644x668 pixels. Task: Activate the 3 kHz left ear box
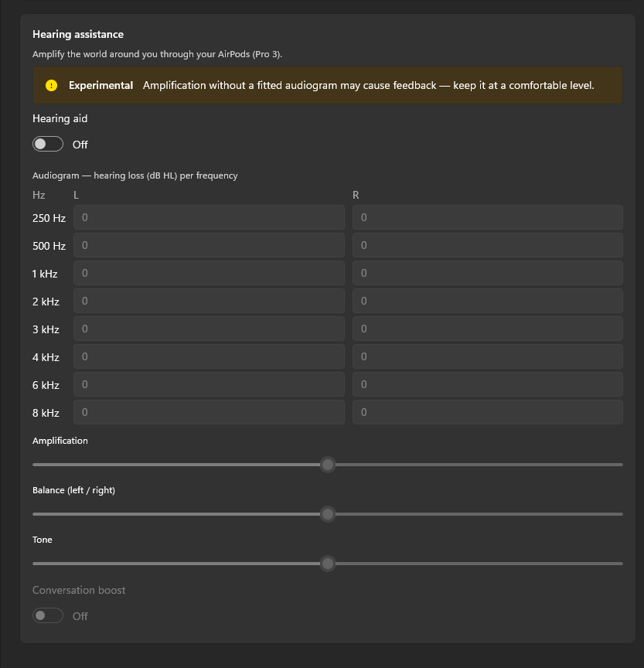(x=209, y=329)
